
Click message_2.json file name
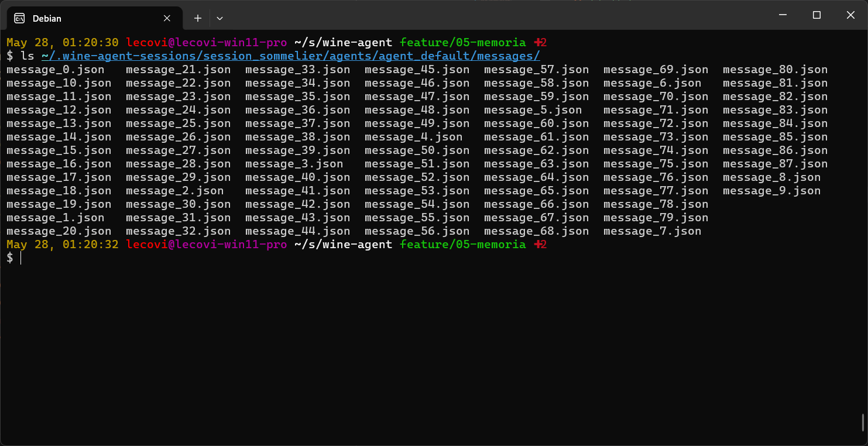click(x=174, y=191)
